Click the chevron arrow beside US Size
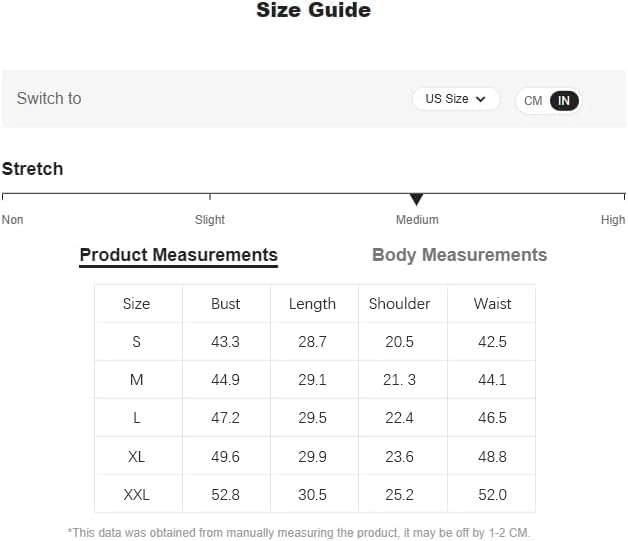The image size is (628, 541). click(481, 99)
